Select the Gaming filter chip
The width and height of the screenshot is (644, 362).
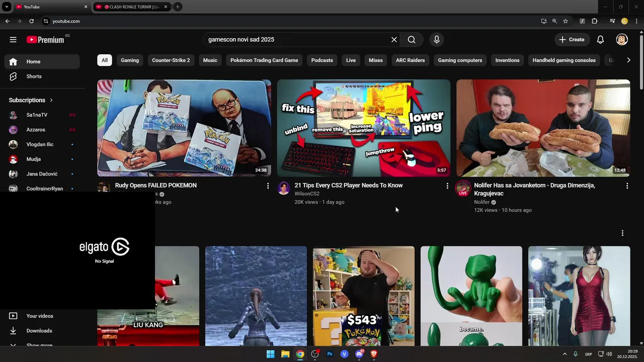[x=130, y=60]
